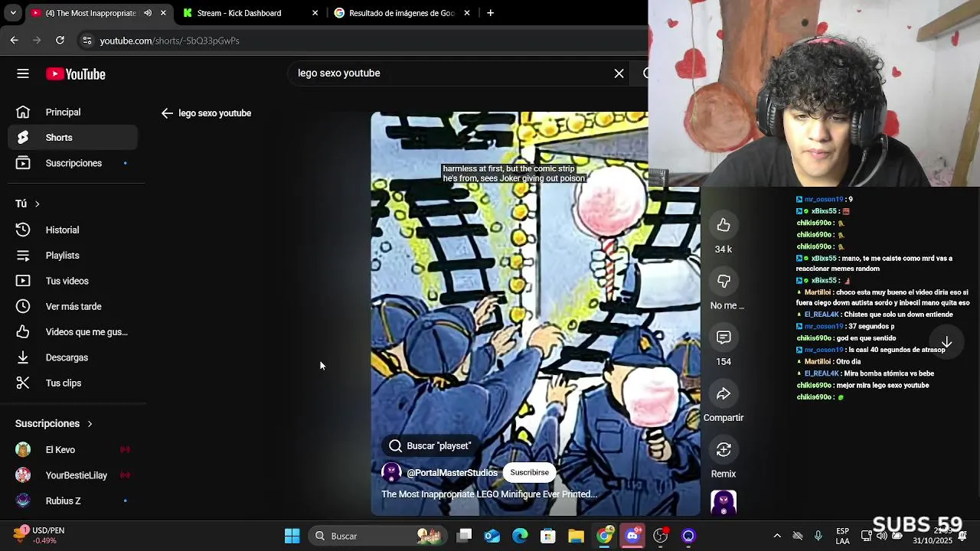Open Tus clips
980x551 pixels.
tap(73, 383)
